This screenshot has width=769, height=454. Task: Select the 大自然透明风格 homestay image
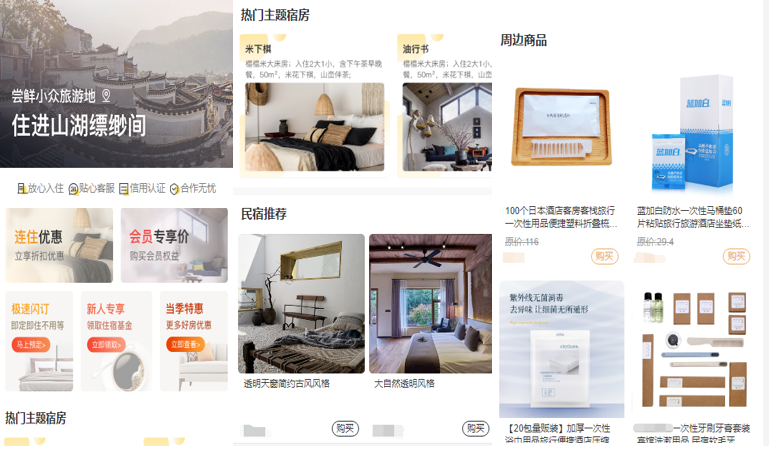pyautogui.click(x=431, y=303)
